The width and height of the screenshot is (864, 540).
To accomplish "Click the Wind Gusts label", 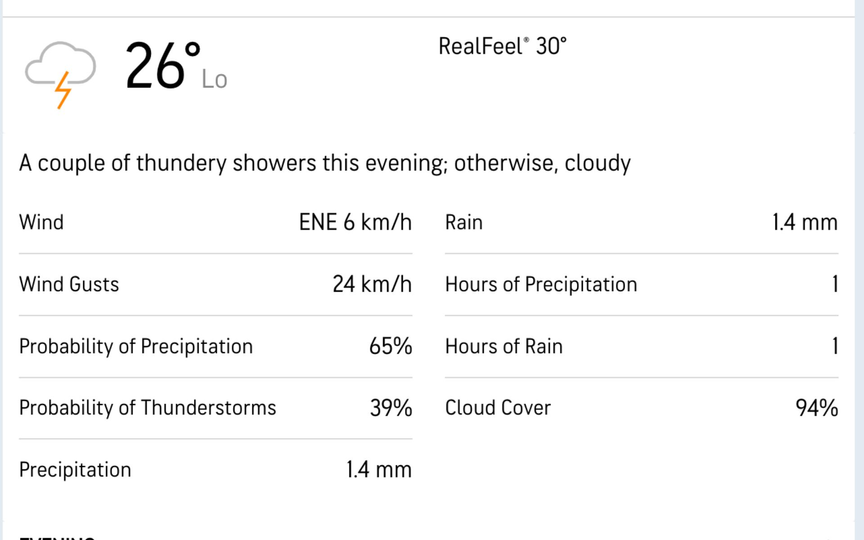I will click(x=69, y=284).
